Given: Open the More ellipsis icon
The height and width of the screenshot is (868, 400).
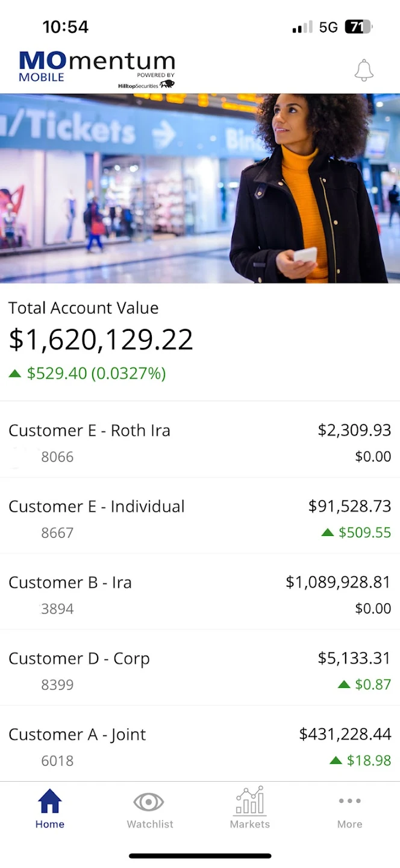Looking at the screenshot, I should tap(349, 802).
